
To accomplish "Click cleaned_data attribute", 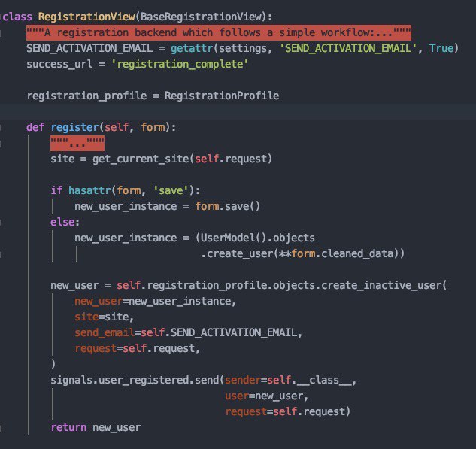I will point(357,253).
